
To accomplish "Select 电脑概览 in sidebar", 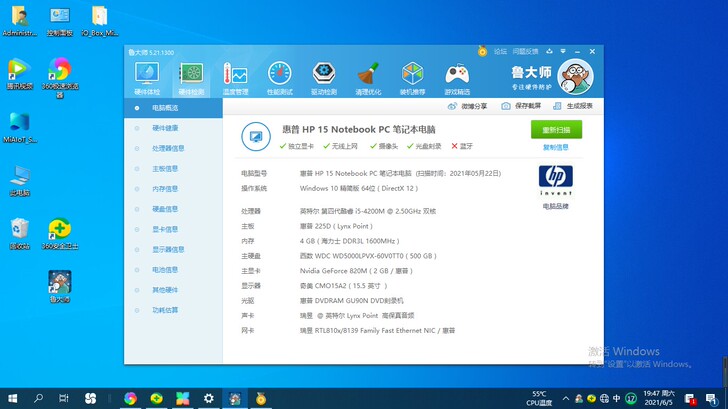I will pyautogui.click(x=173, y=108).
